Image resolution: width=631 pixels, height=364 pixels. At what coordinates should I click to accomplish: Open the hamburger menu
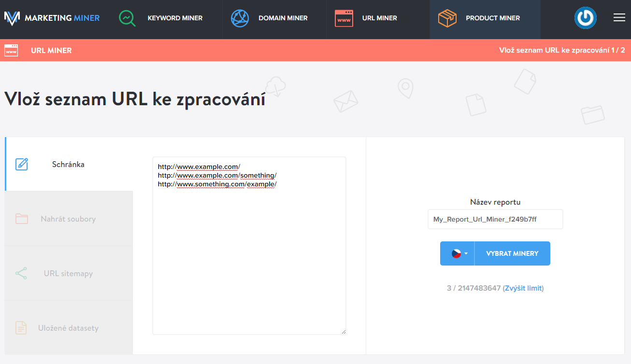[x=619, y=18]
